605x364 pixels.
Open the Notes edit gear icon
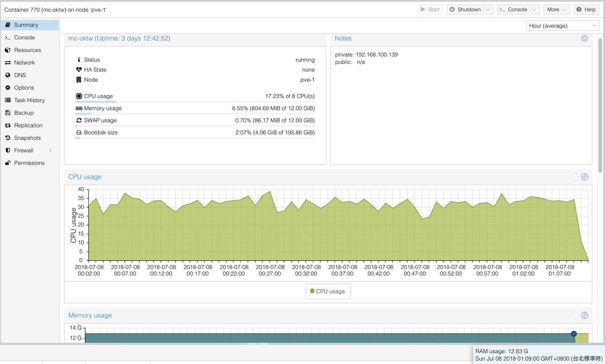pos(585,38)
